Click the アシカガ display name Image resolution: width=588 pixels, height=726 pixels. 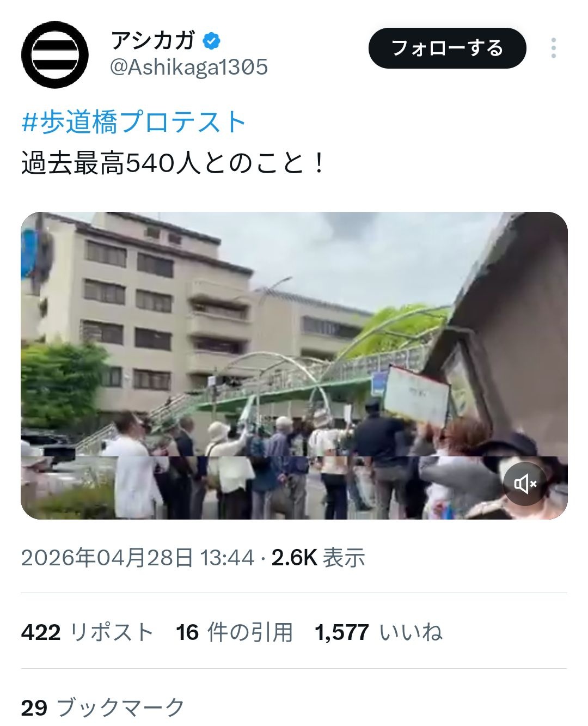[x=152, y=40]
